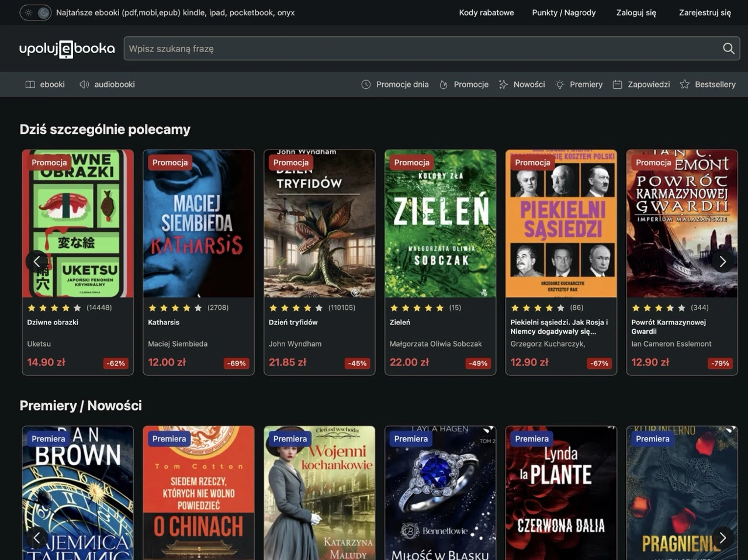Click the right carousel arrow in Dziś szczególnie polecamy
The height and width of the screenshot is (560, 748).
coord(722,261)
